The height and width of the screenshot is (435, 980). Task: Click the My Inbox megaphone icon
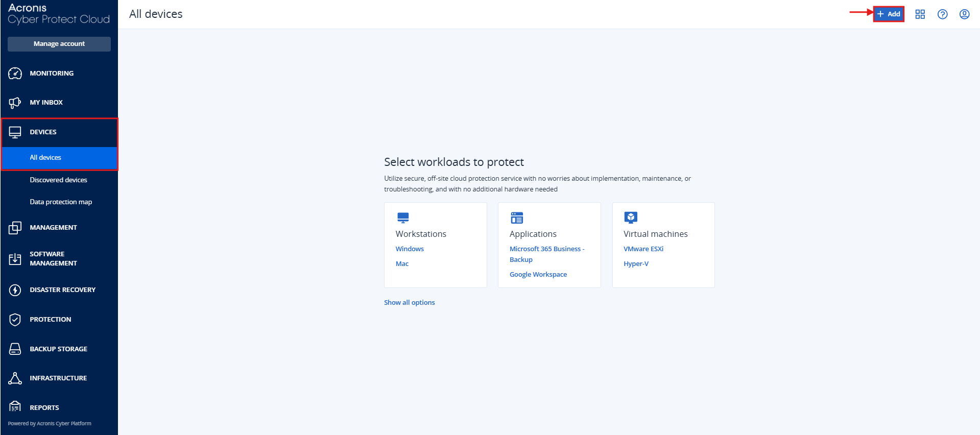(x=15, y=103)
